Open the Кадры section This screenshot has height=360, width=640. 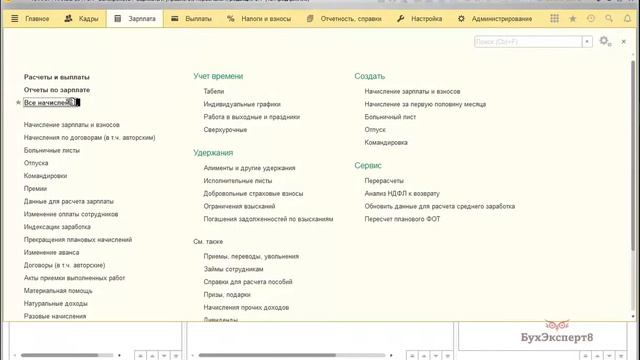click(x=81, y=19)
